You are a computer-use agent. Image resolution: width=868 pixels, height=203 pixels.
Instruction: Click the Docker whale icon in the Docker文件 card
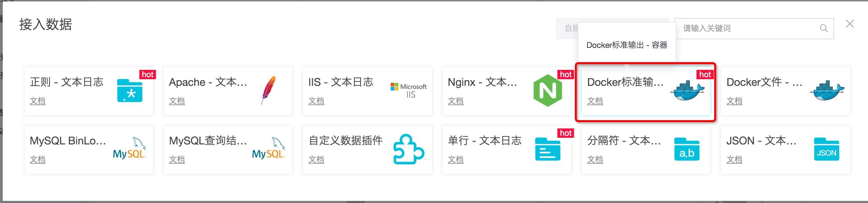click(827, 90)
